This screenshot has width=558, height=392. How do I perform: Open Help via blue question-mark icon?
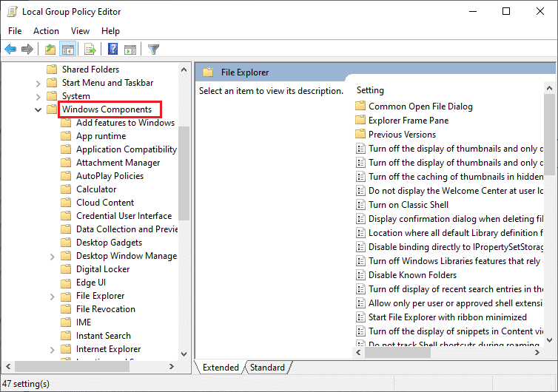pyautogui.click(x=112, y=49)
